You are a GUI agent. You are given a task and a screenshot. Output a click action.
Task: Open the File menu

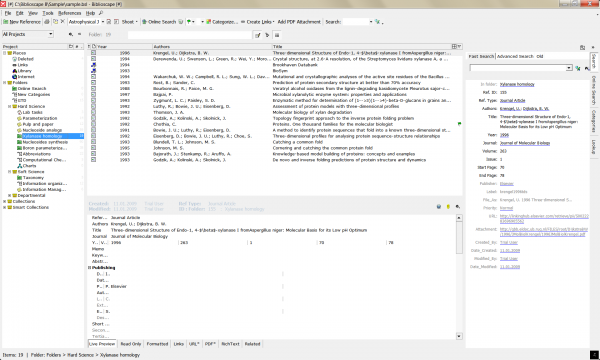point(8,13)
